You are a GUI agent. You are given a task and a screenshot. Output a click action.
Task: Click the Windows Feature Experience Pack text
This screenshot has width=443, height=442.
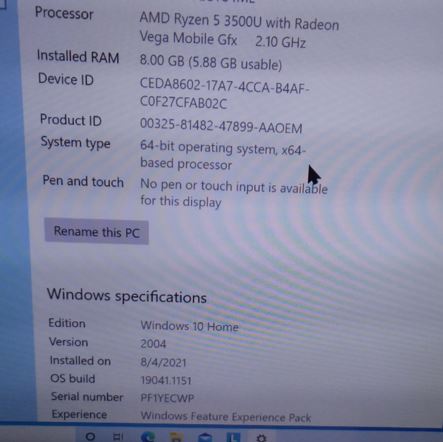(226, 417)
